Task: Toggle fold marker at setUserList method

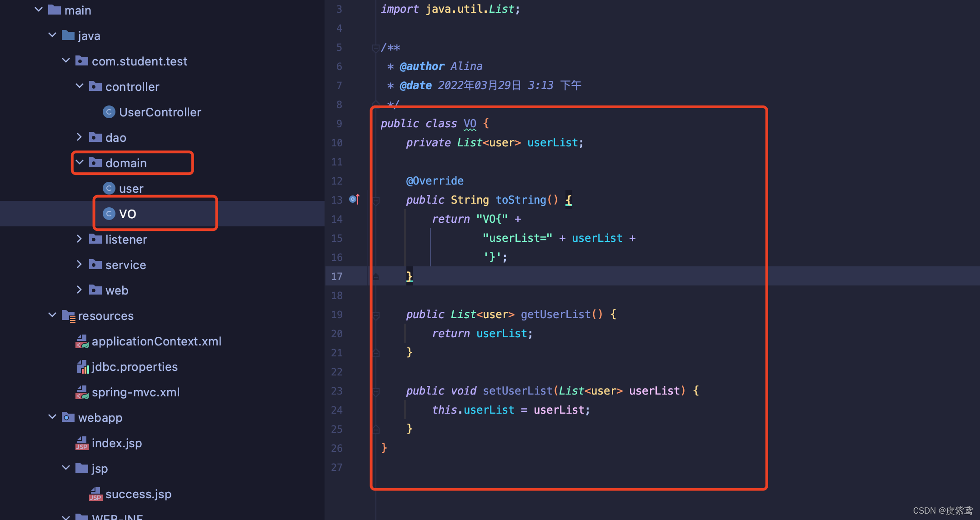Action: pyautogui.click(x=376, y=391)
